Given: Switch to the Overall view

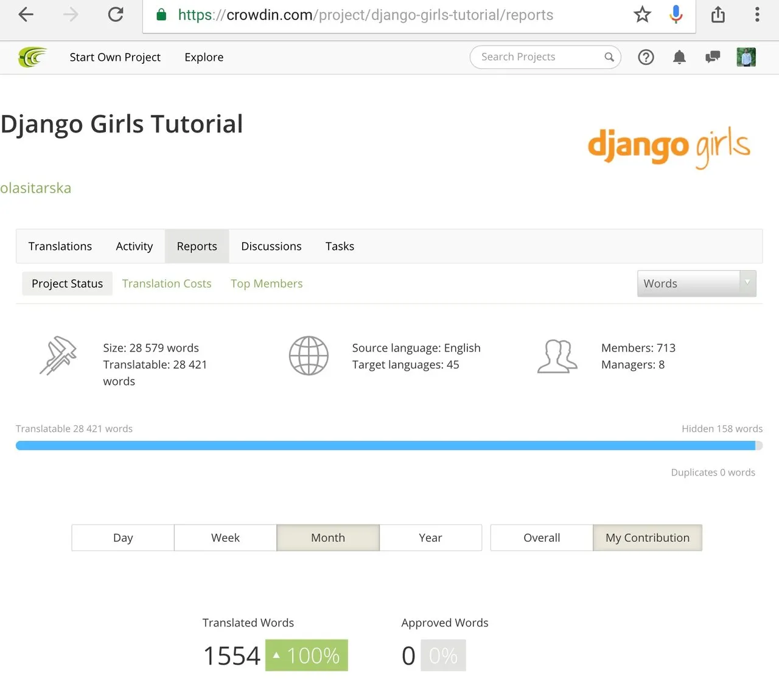Looking at the screenshot, I should pyautogui.click(x=542, y=538).
